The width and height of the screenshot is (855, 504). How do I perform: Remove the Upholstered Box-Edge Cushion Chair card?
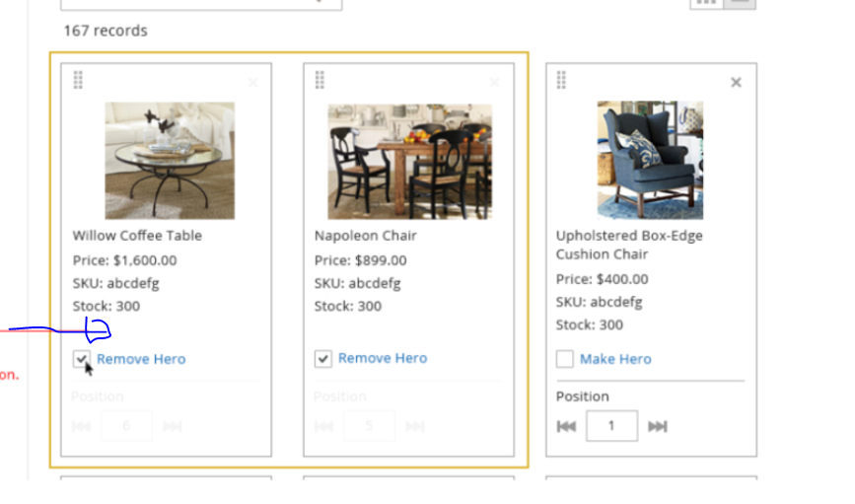coord(736,83)
